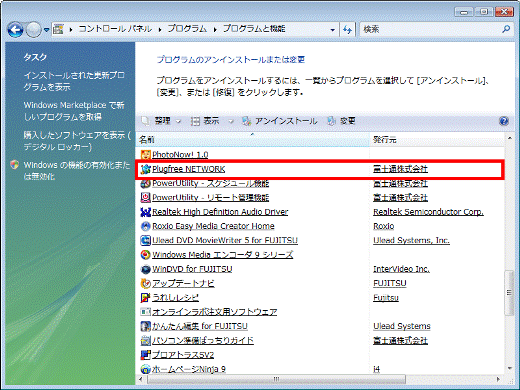Click the 変更 toolbar button

coord(341,121)
